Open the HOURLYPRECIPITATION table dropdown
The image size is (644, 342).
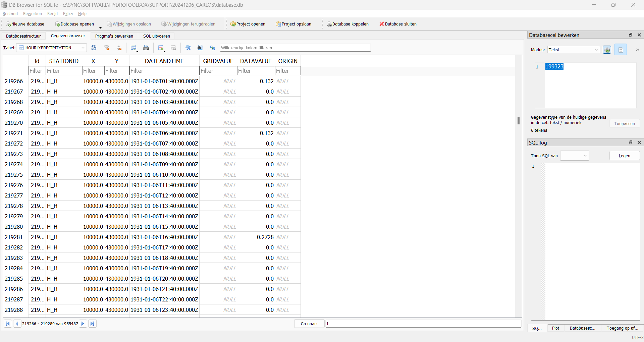(52, 48)
